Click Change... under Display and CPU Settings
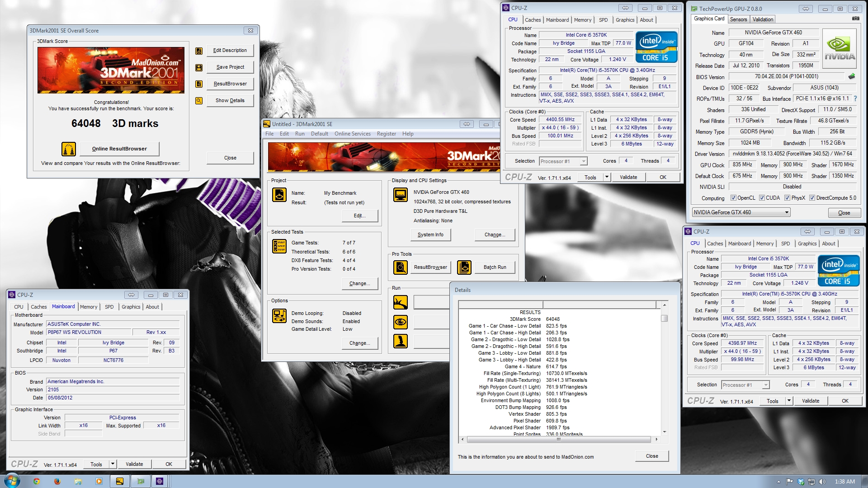 pos(495,235)
